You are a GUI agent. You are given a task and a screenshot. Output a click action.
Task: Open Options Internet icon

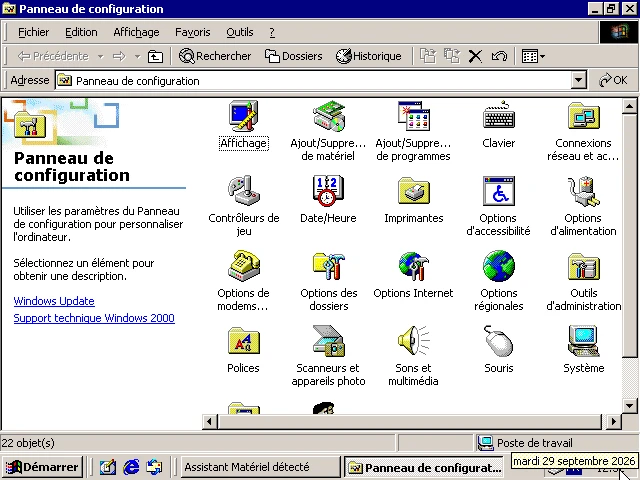click(413, 266)
